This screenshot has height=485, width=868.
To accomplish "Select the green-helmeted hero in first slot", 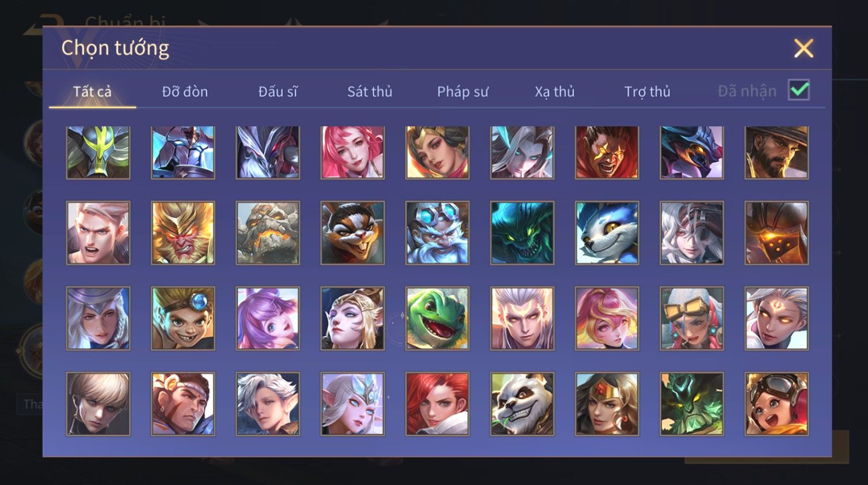I will tap(98, 152).
